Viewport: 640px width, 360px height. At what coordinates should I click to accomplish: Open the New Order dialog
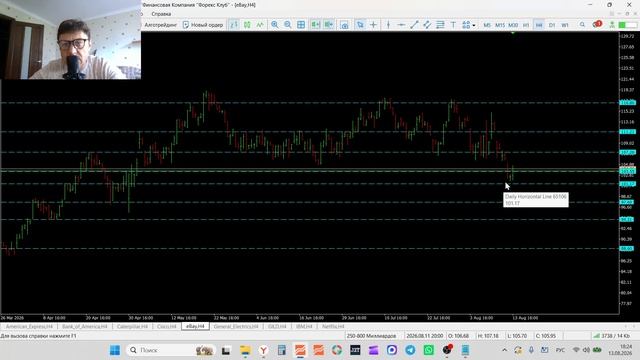pos(203,25)
